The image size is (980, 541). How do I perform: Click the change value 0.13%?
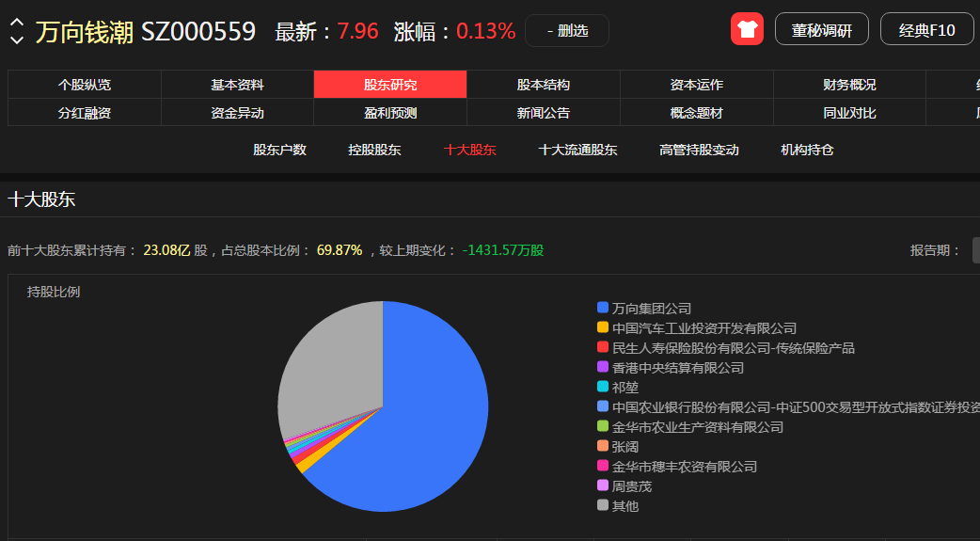[485, 31]
